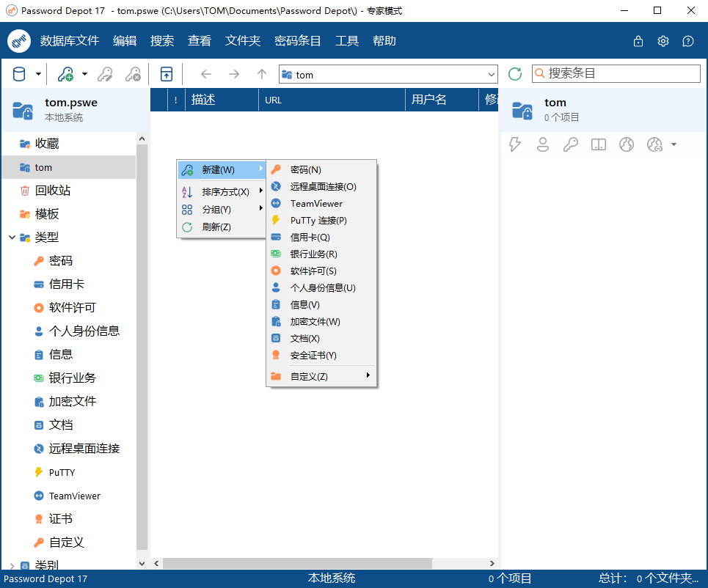Select 信用卡 type in sidebar
This screenshot has width=708, height=588.
coord(66,284)
